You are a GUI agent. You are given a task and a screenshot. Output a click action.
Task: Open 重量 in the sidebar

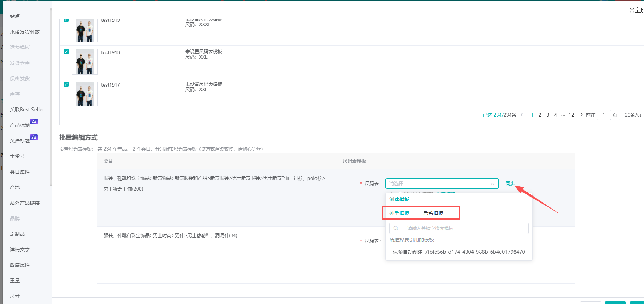point(15,281)
